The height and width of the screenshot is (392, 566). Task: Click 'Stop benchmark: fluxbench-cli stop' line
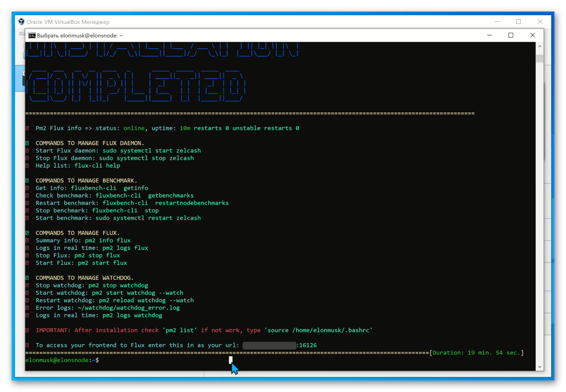point(97,211)
